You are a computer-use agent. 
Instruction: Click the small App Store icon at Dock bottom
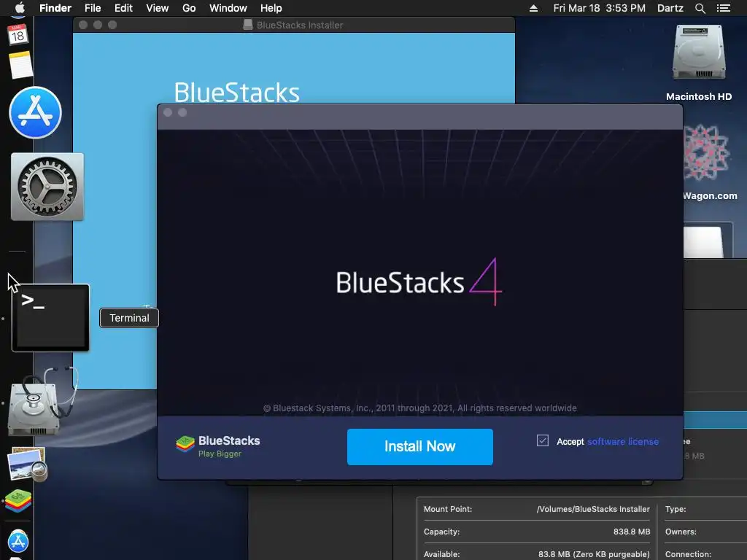tap(18, 542)
